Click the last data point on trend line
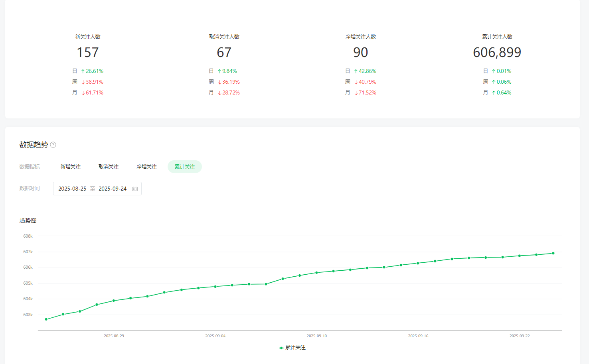The width and height of the screenshot is (589, 364). 553,253
